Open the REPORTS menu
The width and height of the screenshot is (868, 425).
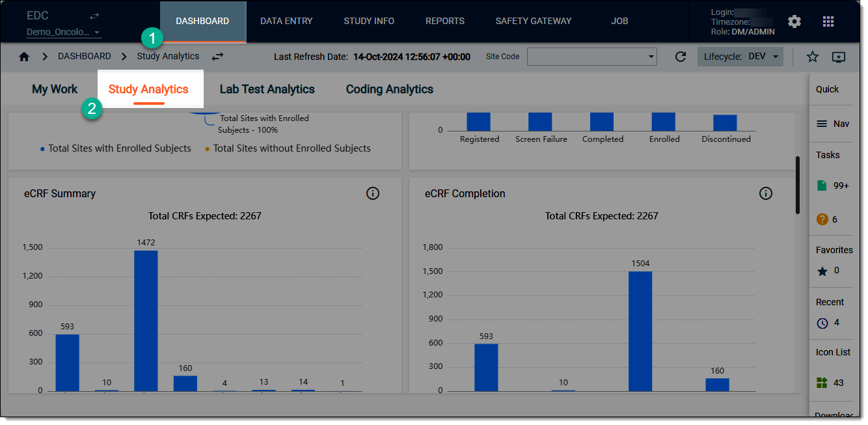point(445,21)
